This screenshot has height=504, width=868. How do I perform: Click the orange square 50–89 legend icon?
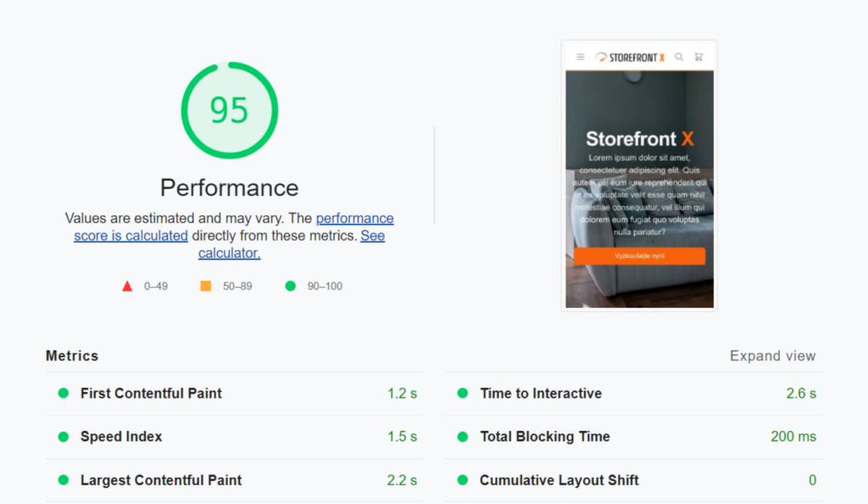205,286
